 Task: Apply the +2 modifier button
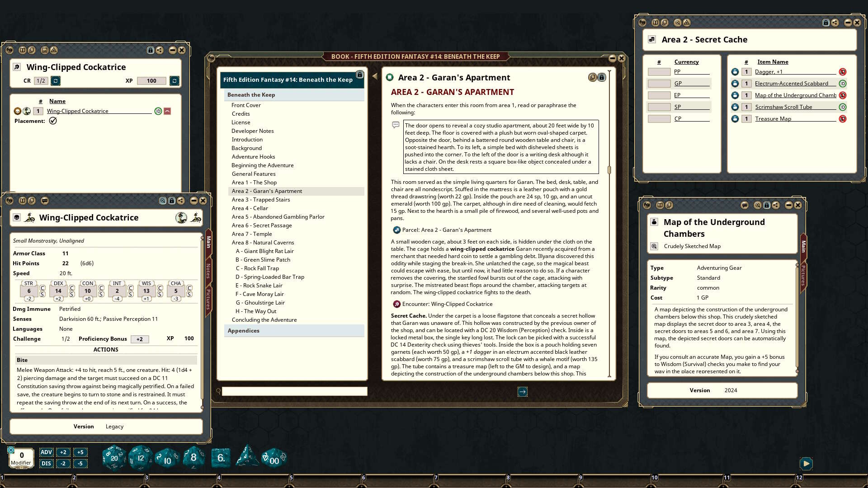pos(63,452)
